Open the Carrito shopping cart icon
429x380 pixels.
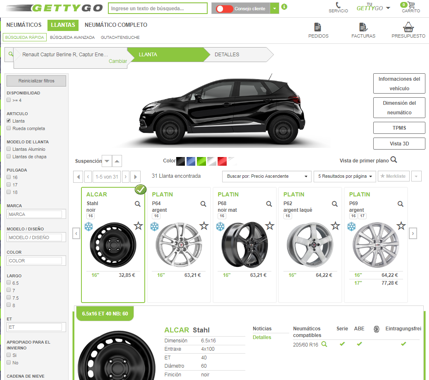click(x=411, y=5)
